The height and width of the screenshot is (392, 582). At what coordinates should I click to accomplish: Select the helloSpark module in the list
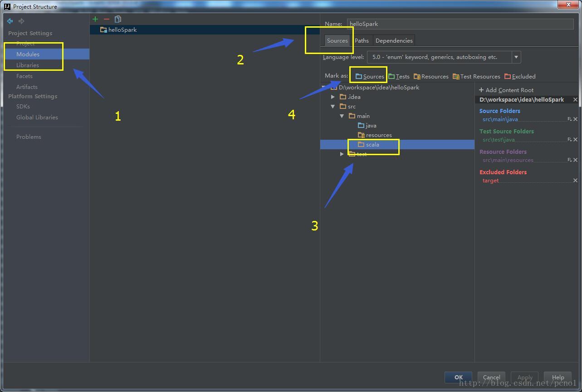click(205, 29)
